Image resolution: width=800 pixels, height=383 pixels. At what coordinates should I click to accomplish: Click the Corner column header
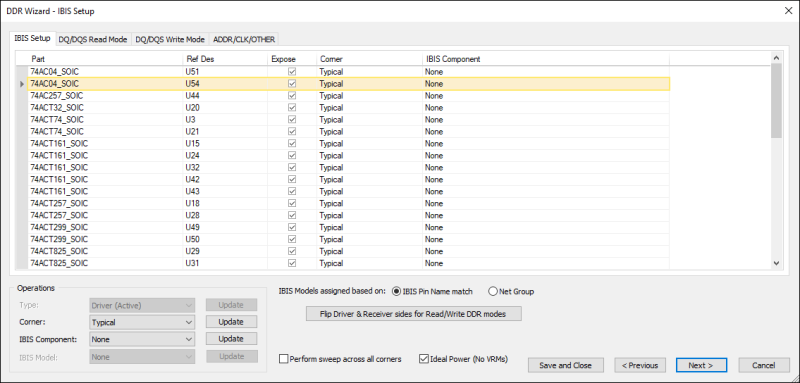pyautogui.click(x=369, y=59)
